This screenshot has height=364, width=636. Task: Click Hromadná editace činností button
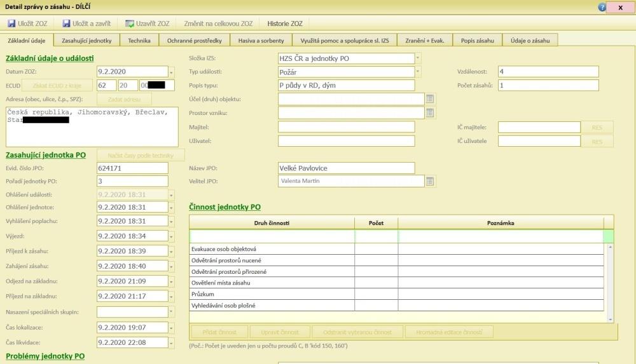click(x=449, y=332)
